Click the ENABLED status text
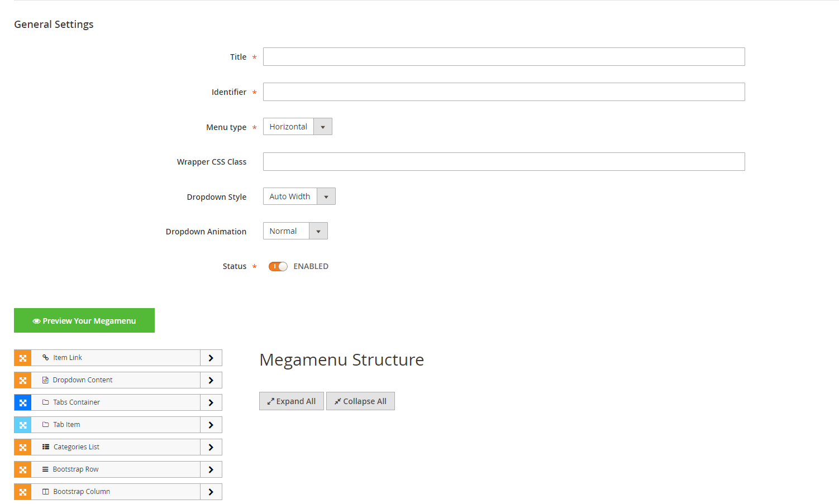This screenshot has width=839, height=504. (311, 266)
